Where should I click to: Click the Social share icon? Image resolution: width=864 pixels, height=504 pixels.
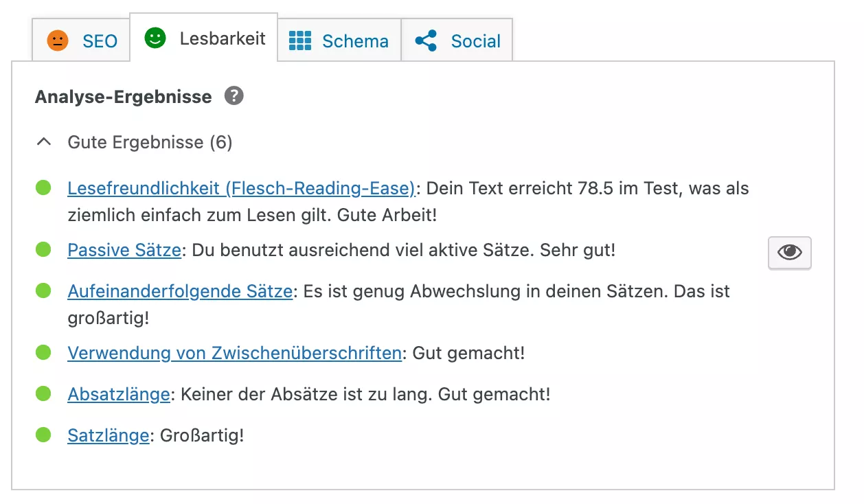[x=427, y=41]
